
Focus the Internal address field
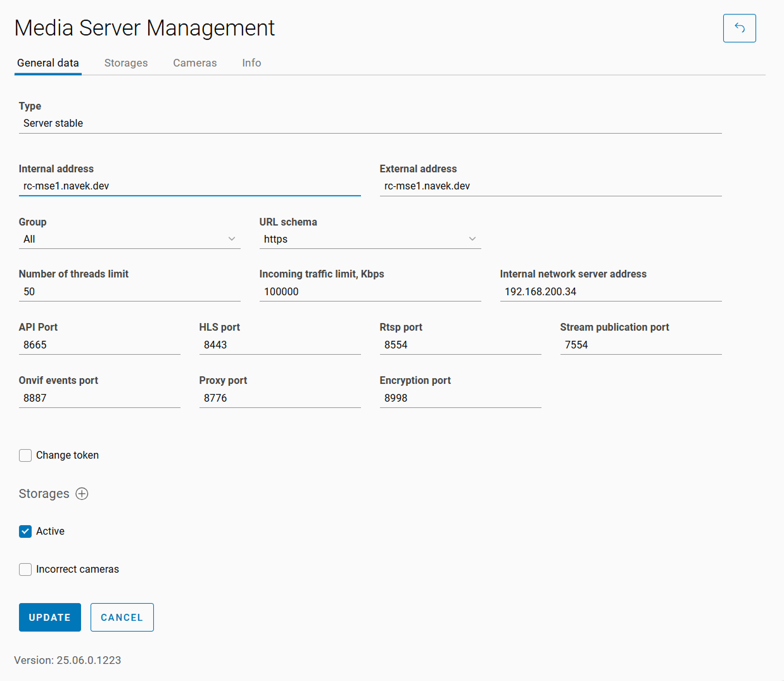(189, 186)
